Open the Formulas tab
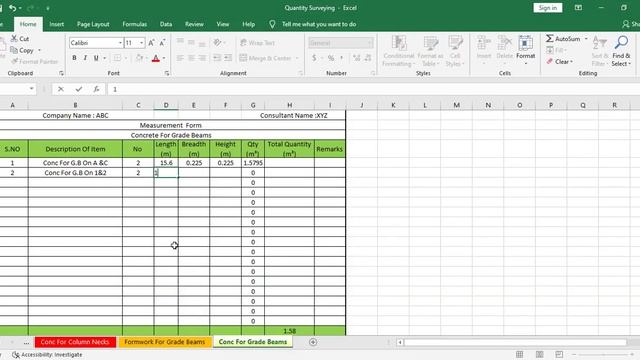 pos(135,24)
